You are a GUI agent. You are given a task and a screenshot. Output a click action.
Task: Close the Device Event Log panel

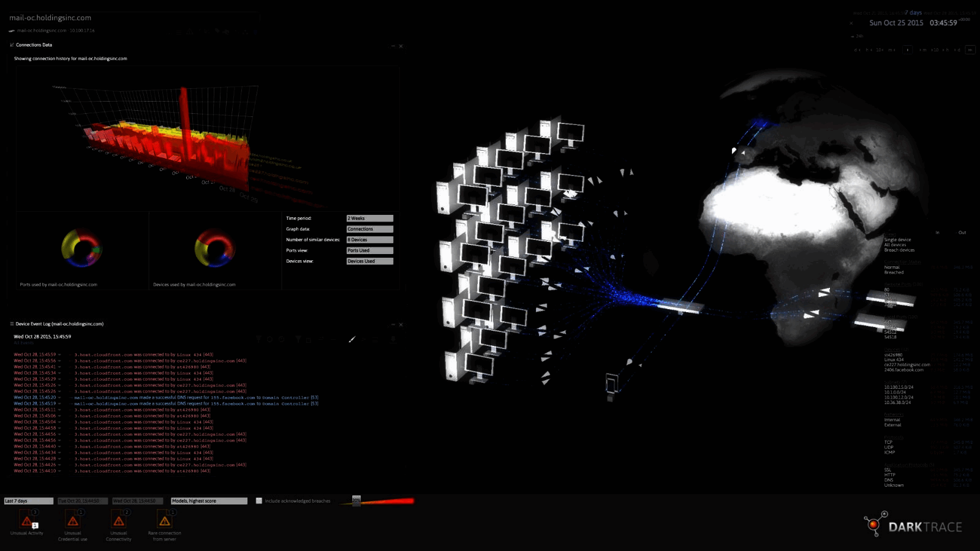point(401,324)
